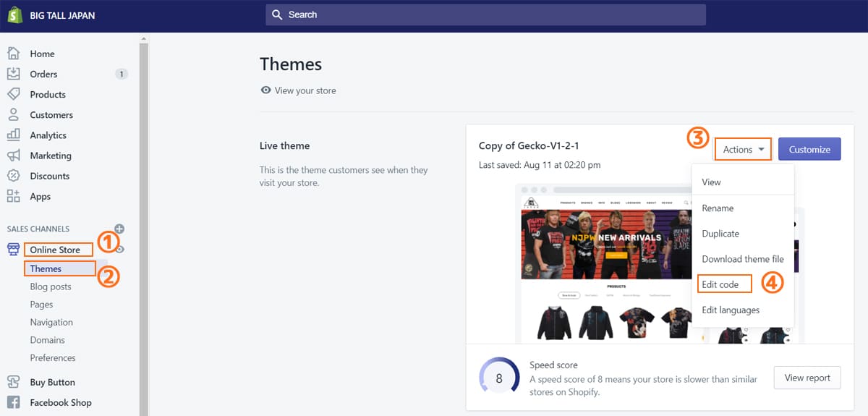Image resolution: width=868 pixels, height=416 pixels.
Task: Open Buy Button channel
Action: point(53,382)
